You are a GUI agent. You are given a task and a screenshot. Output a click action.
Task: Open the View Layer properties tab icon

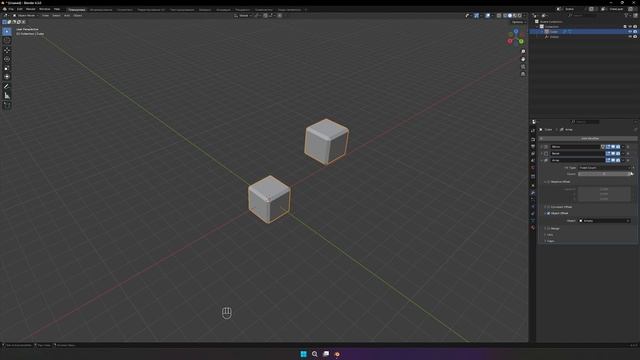coord(533,153)
